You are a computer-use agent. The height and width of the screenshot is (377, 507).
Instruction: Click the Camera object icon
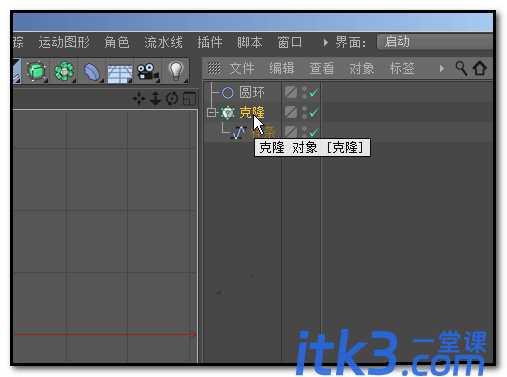click(x=147, y=71)
